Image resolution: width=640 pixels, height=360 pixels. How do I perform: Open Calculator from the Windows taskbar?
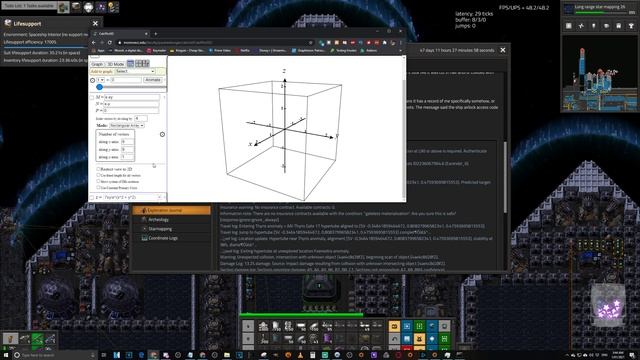point(313,355)
